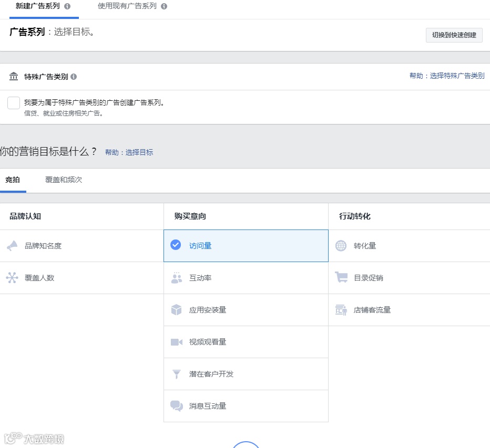Click the people icon for 互动率
The height and width of the screenshot is (448, 490).
click(177, 278)
